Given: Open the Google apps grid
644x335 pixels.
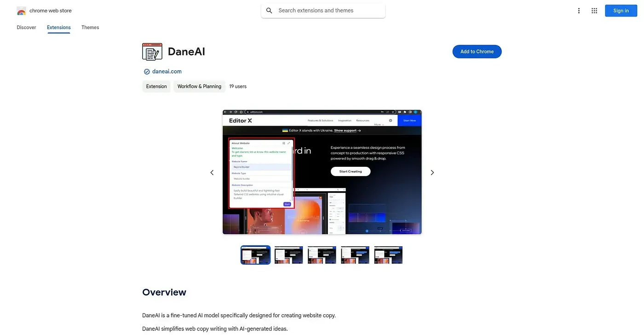Looking at the screenshot, I should click(594, 11).
